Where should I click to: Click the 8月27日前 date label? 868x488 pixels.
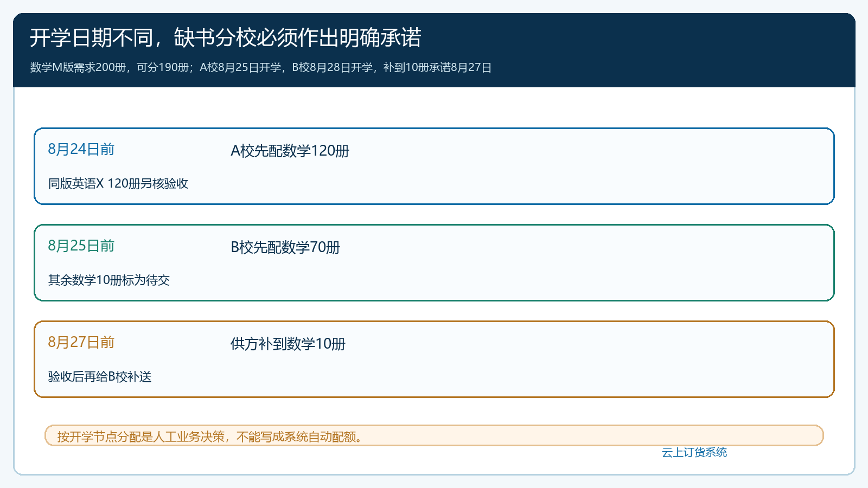coord(81,342)
